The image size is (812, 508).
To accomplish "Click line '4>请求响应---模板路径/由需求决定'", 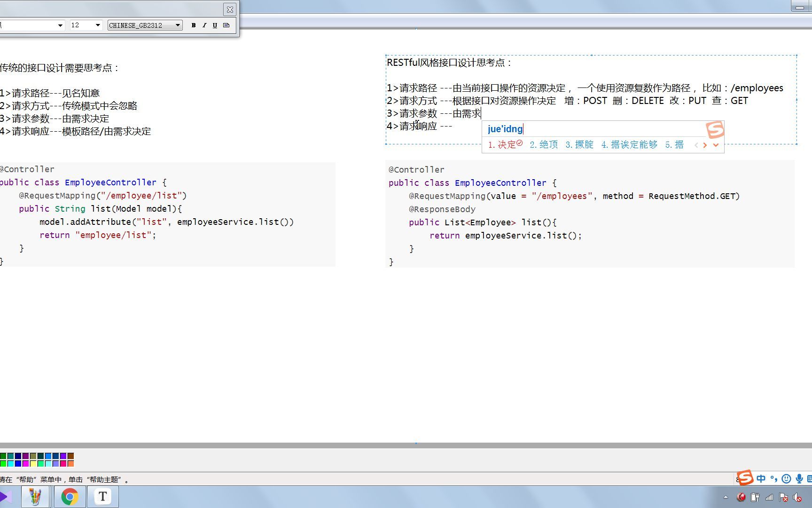I will 75,131.
